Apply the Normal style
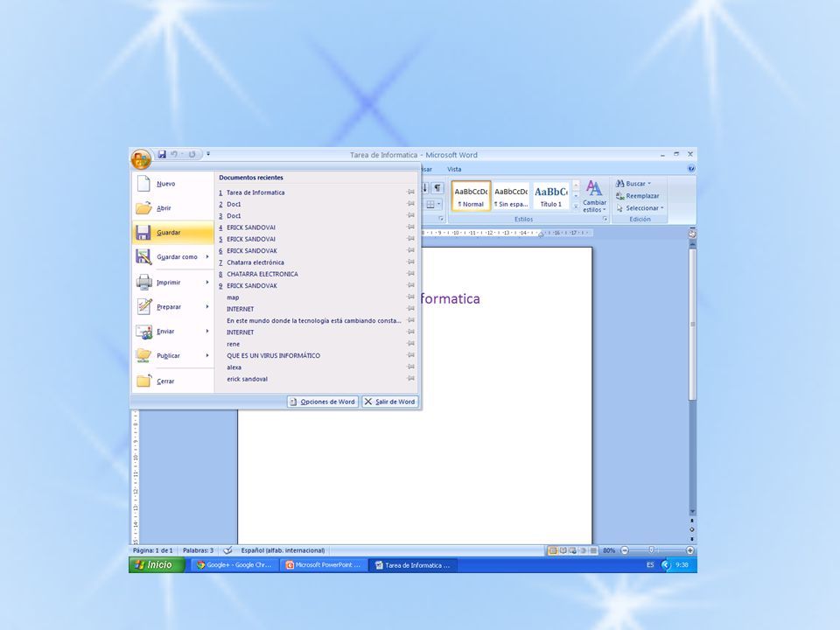 (471, 196)
